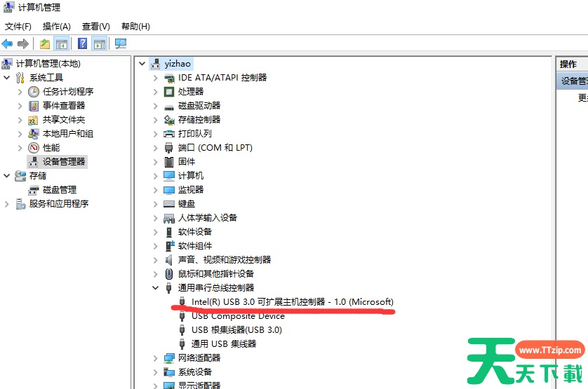Image resolution: width=588 pixels, height=389 pixels.
Task: Click the Event Viewer icon
Action: (x=34, y=106)
